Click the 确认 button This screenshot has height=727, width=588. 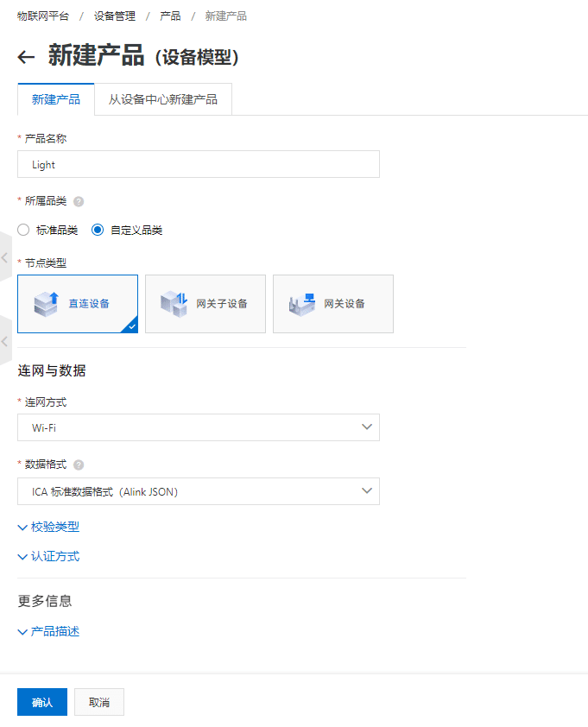(42, 702)
